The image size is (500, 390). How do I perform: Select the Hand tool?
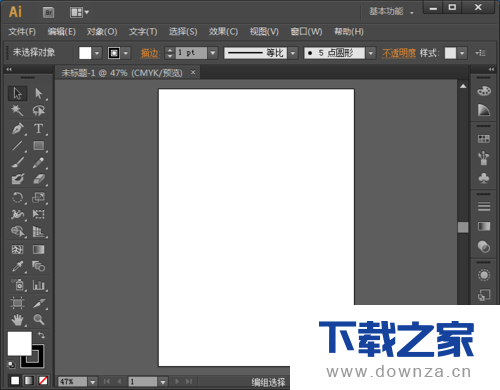click(17, 320)
